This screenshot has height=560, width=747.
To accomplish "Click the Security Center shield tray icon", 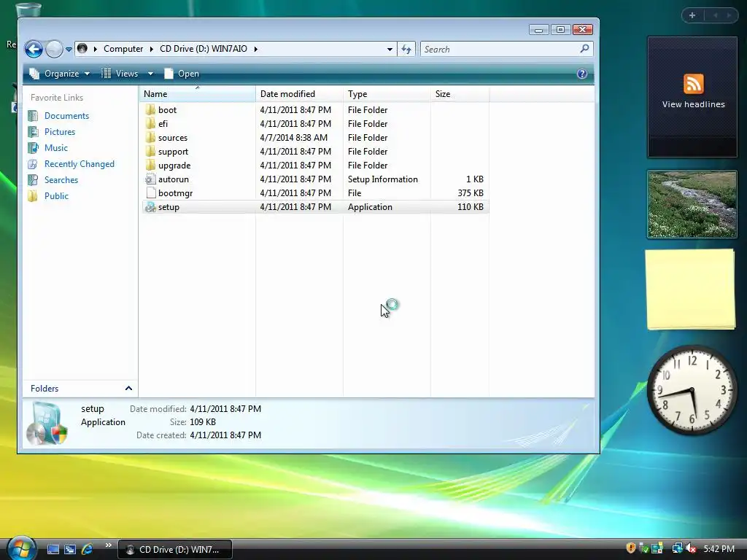I will [x=631, y=548].
